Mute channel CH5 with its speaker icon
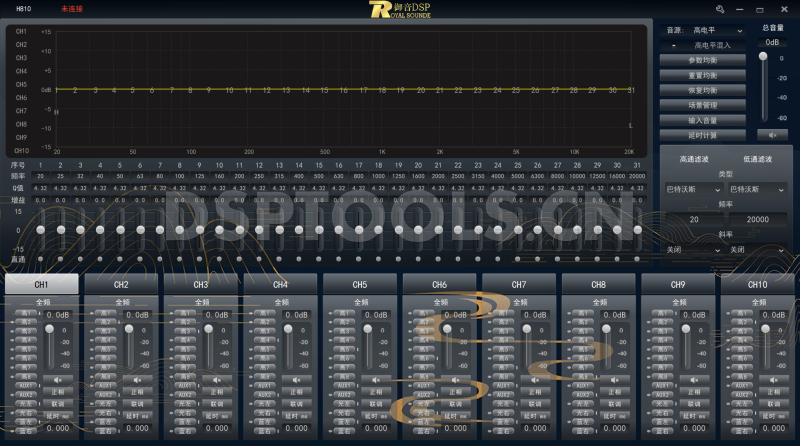Screen dimensions: 800x446 pyautogui.click(x=376, y=380)
